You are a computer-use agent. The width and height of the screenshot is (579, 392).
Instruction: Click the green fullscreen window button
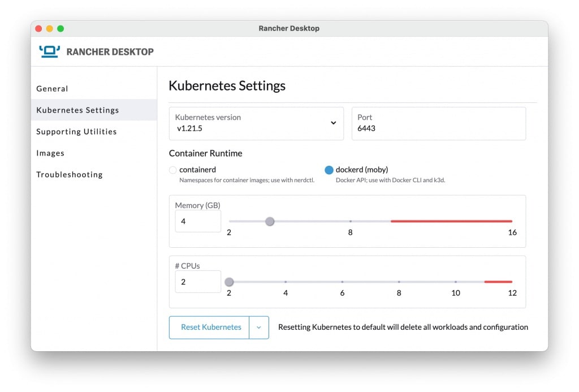tap(61, 29)
